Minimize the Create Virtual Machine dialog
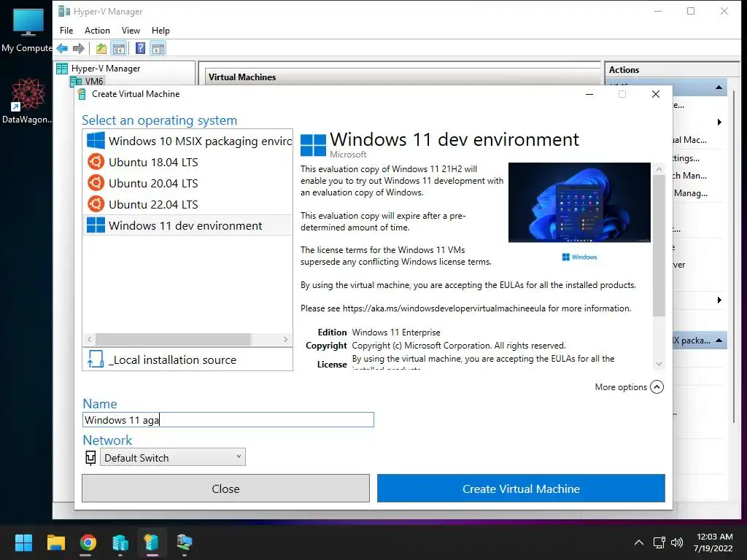The width and height of the screenshot is (747, 560). 589,94
